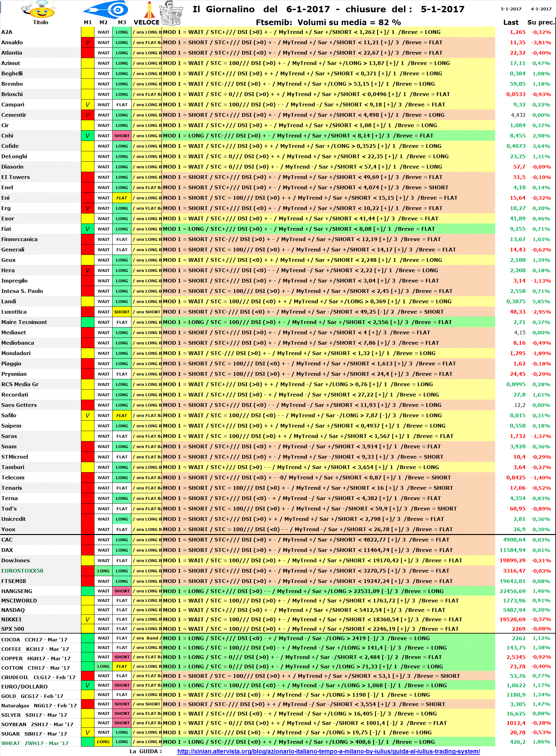The image size is (556, 756).
Task: Click the SHORT M3 cell for HANGSENG
Action: (x=122, y=591)
